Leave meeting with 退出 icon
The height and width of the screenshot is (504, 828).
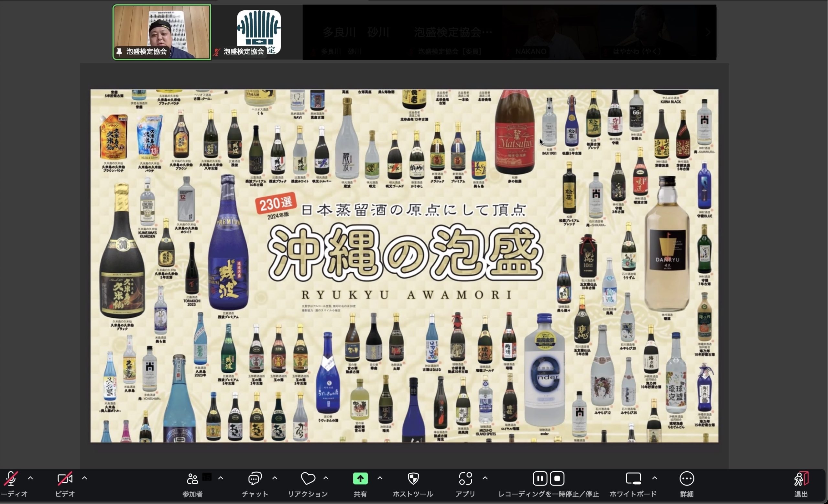pos(801,479)
